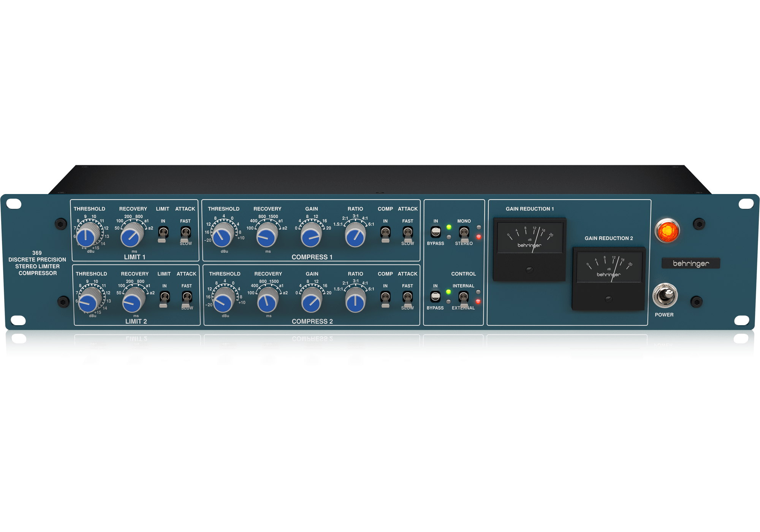Click the GAIN REDUCTION 2 label
Screen dimensions: 760x532
click(x=608, y=238)
